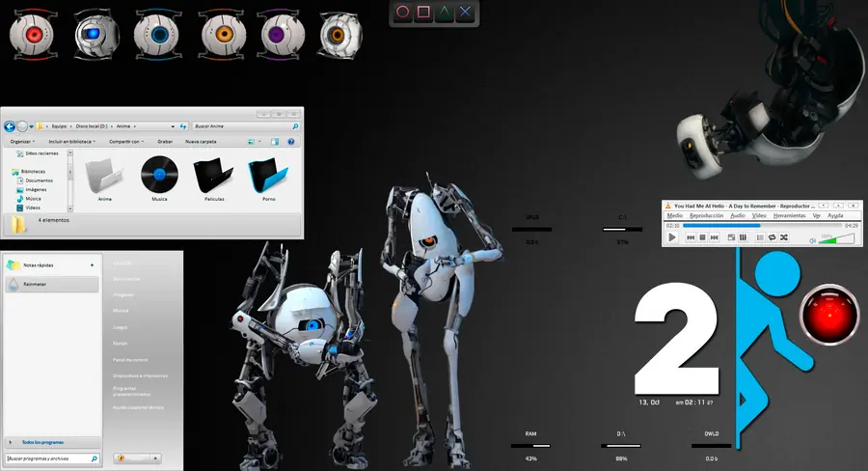Open Juegos in Start menu

pos(121,327)
